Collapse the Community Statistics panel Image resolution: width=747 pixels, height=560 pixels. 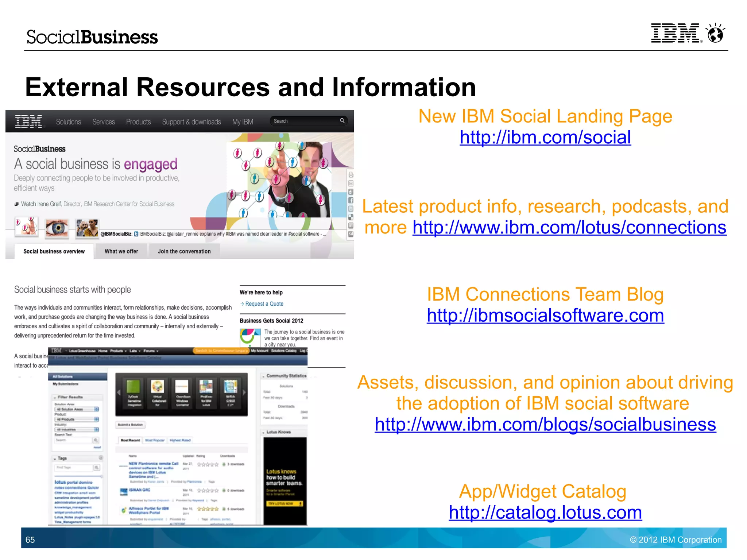point(263,376)
